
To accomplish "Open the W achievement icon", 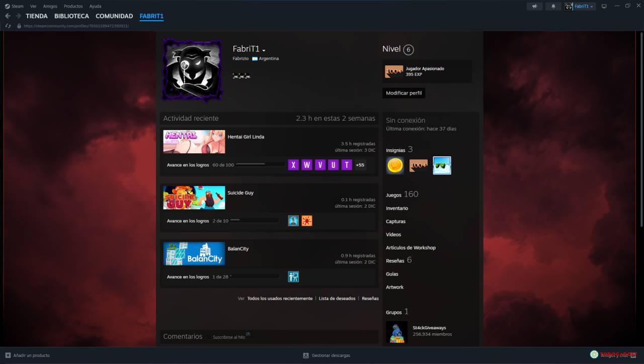I will [307, 165].
